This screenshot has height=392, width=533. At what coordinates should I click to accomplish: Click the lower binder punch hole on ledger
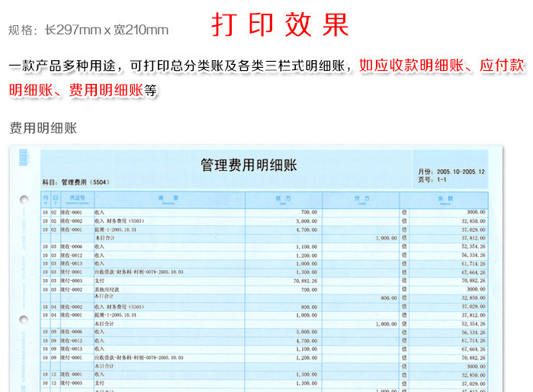point(24,320)
